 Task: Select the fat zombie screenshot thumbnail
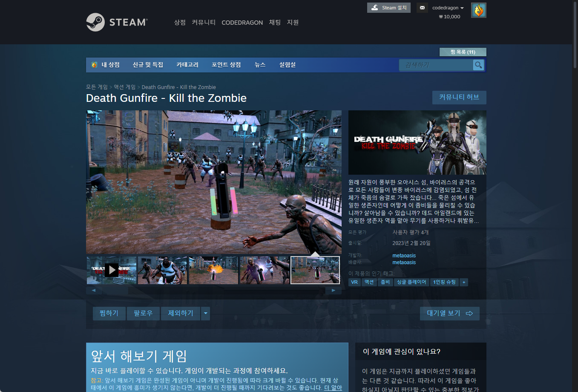163,270
